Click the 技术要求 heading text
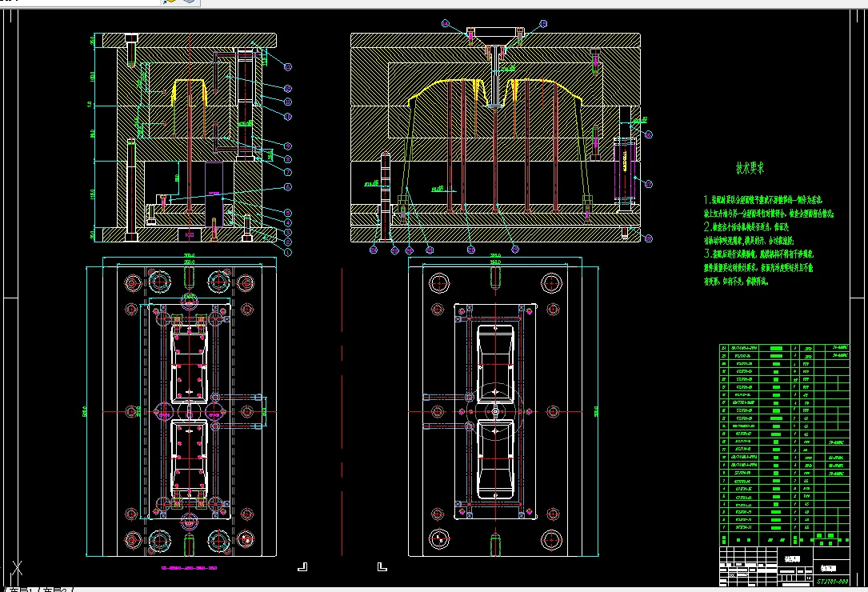This screenshot has width=868, height=592. click(x=750, y=168)
